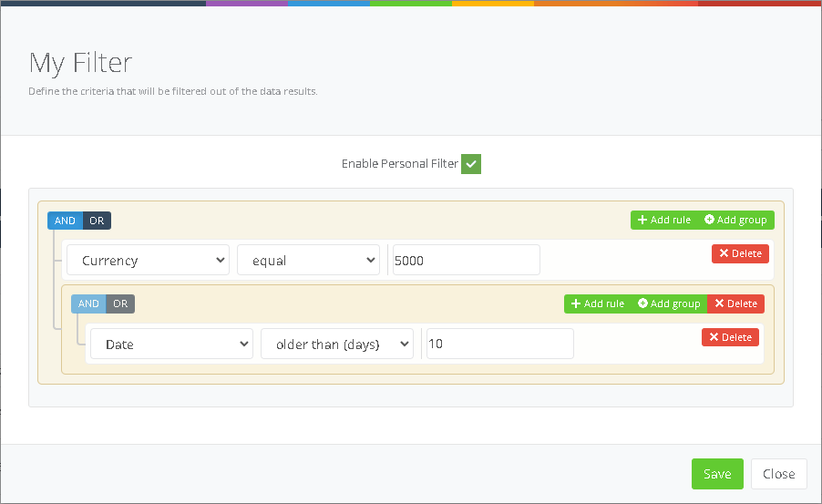
Task: Delete the Currency rule
Action: click(x=740, y=254)
